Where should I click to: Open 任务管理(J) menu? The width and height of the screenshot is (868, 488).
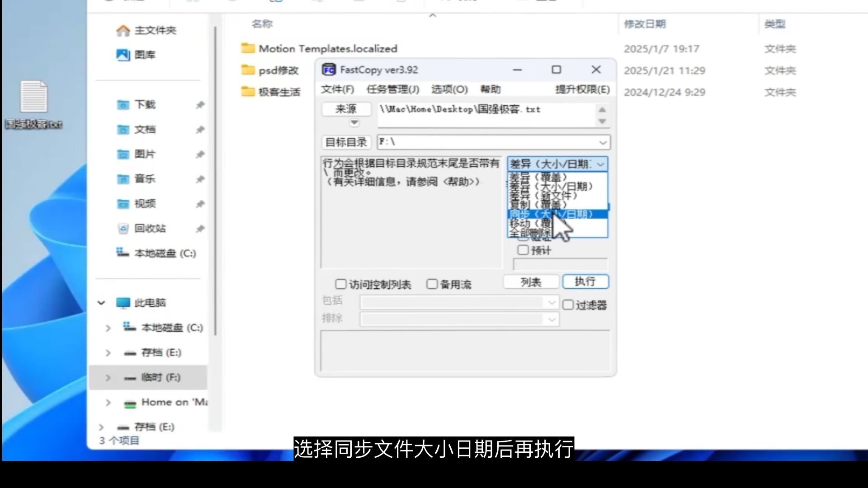[x=393, y=89]
